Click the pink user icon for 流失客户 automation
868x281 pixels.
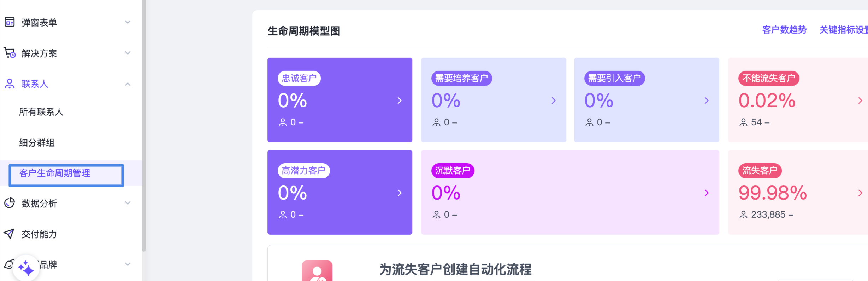[317, 271]
